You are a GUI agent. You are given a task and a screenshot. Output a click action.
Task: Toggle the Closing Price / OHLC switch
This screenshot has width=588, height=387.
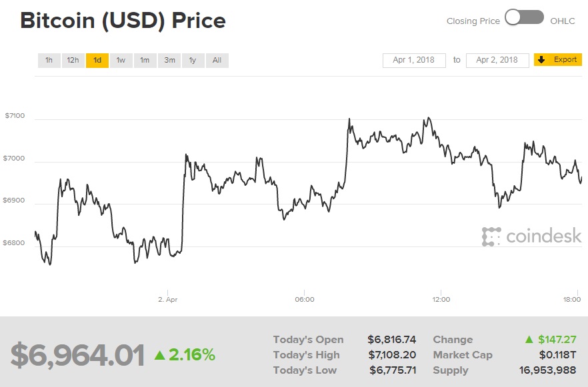[525, 18]
